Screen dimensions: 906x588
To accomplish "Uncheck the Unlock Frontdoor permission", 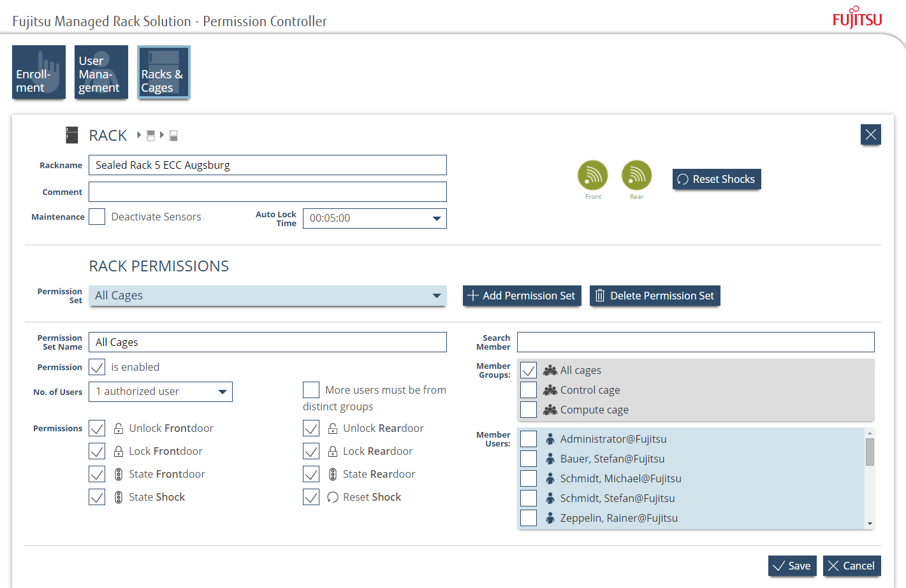I will tap(97, 428).
